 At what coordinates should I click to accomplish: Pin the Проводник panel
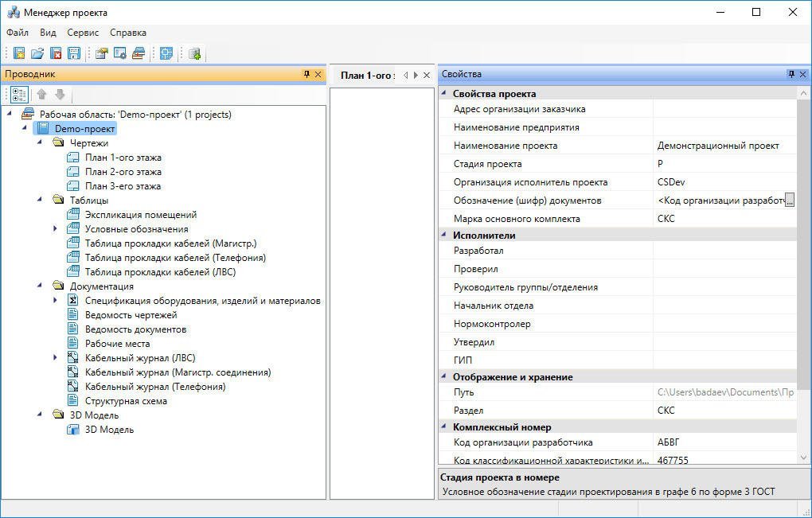306,74
